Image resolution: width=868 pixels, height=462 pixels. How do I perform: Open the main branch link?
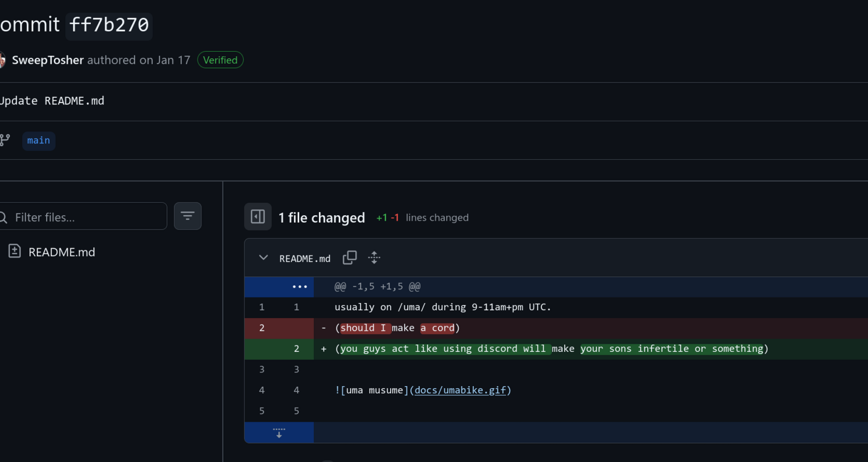[38, 140]
